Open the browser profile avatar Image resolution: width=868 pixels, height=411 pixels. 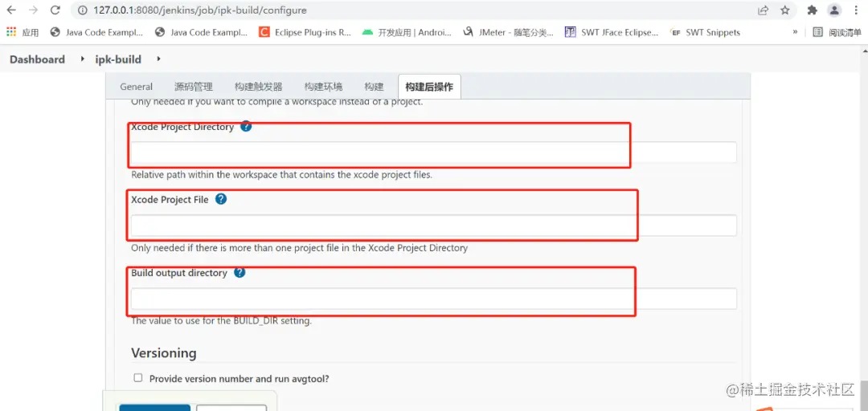(x=834, y=10)
